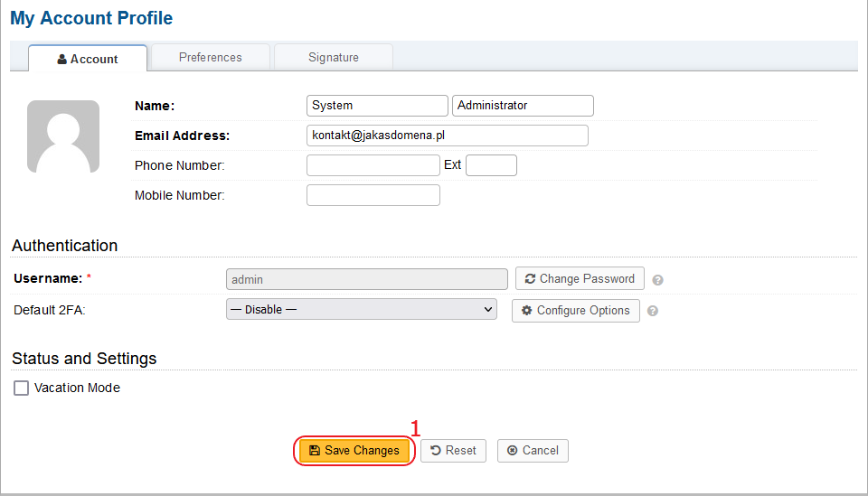Click the undo arrow icon on Reset
The width and height of the screenshot is (868, 496).
436,451
